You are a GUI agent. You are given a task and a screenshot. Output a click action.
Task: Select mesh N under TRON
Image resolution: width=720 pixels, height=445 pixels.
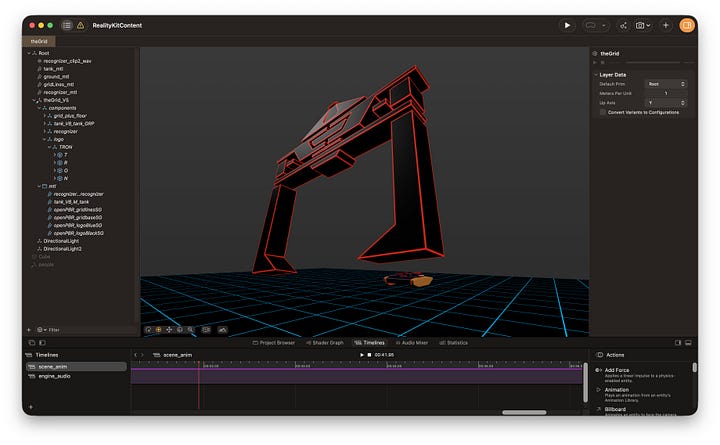coord(66,178)
